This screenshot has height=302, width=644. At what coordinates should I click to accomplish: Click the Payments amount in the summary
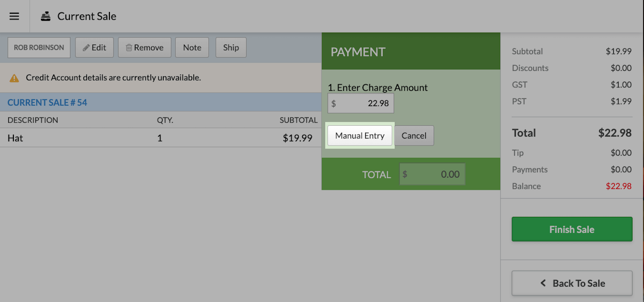(621, 169)
